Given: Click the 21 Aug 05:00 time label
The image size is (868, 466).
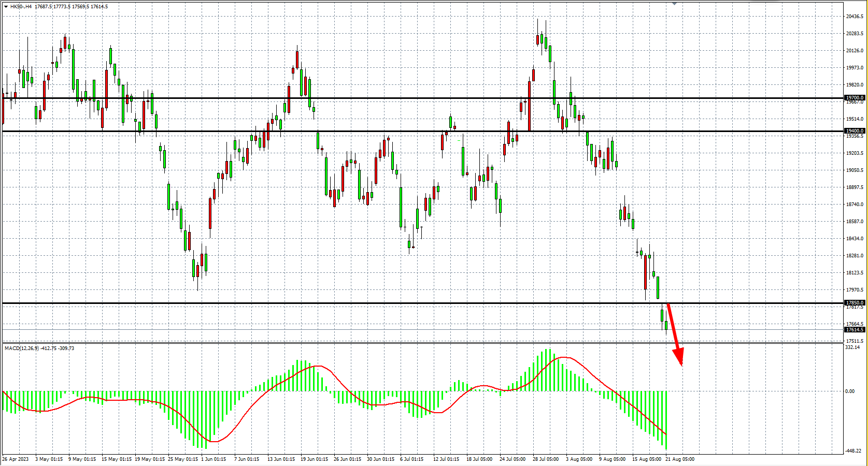Looking at the screenshot, I should (x=680, y=459).
